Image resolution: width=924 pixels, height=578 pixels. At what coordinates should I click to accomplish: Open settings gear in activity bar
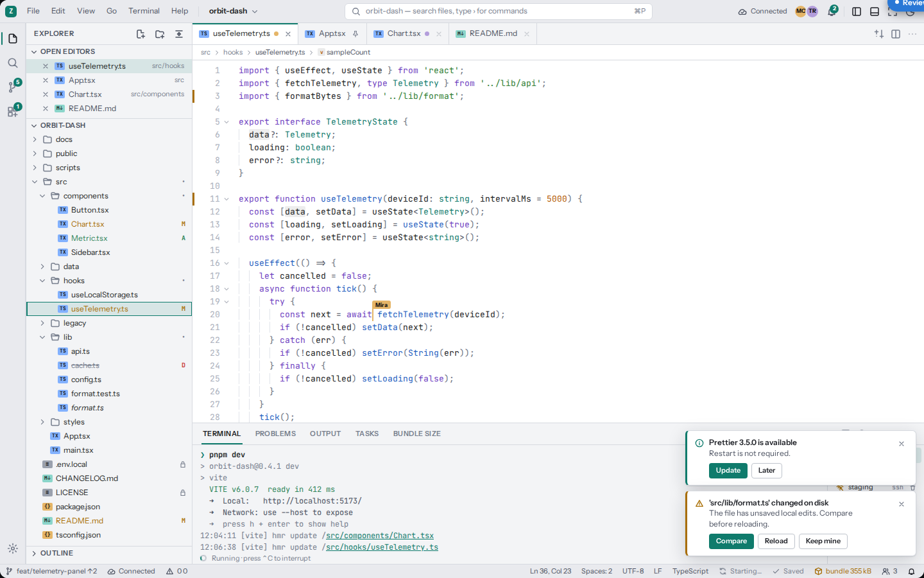point(12,548)
